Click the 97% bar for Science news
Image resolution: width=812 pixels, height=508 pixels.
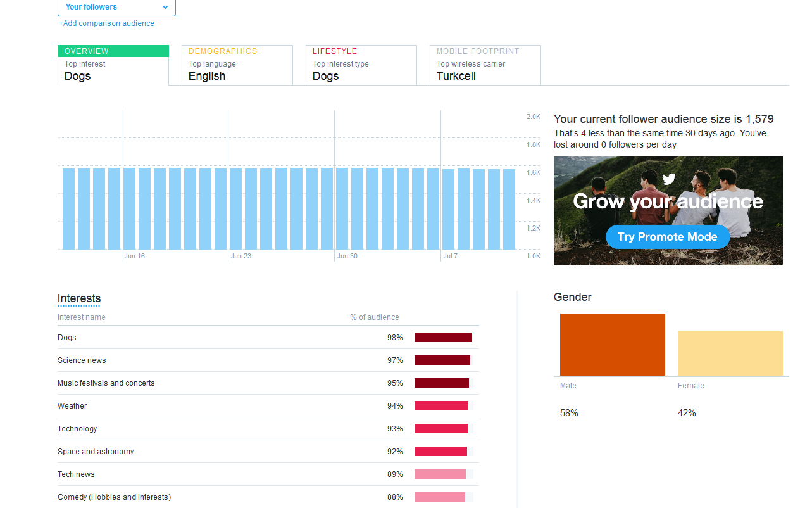[442, 360]
